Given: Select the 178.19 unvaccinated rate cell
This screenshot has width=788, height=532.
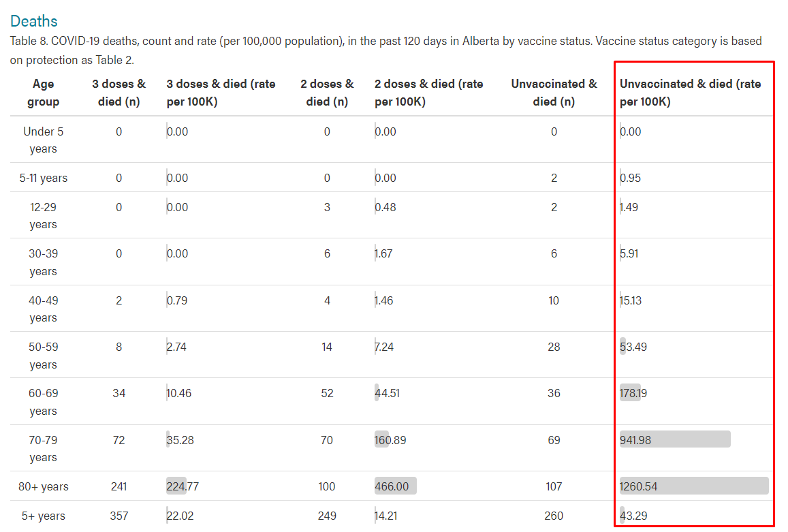Looking at the screenshot, I should pyautogui.click(x=633, y=393).
